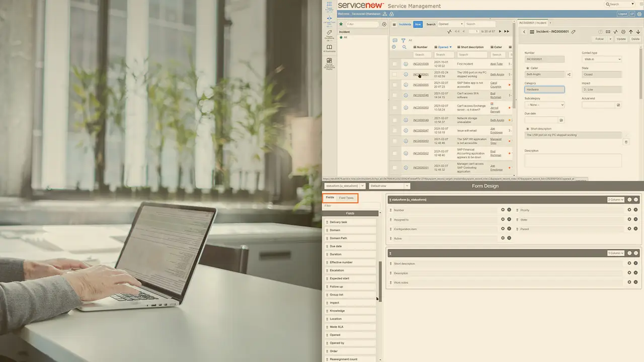Screen dimensions: 644x362
Task: Select checkbox for INC0000049 row
Action: 394,120
